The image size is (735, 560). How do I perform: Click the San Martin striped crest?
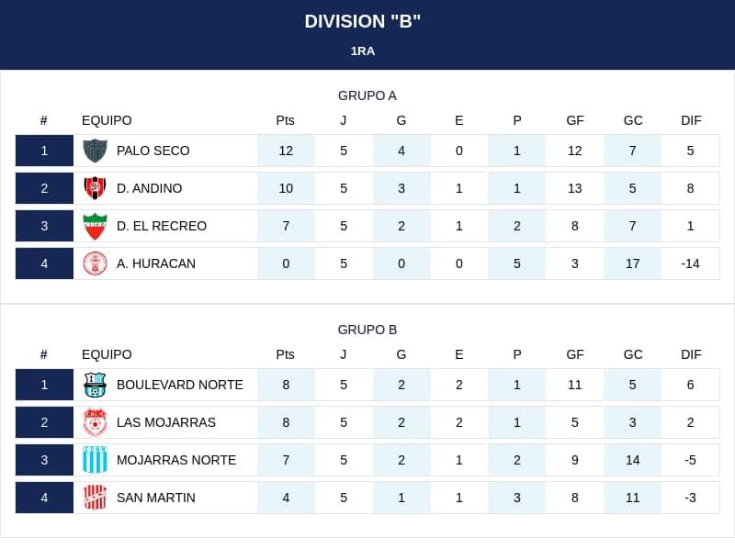point(95,498)
